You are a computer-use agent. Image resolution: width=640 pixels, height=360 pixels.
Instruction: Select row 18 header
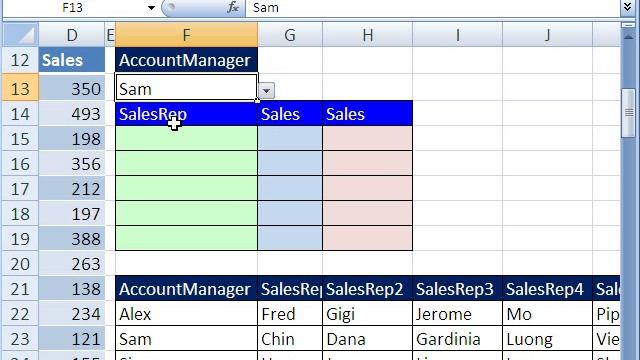pos(20,214)
